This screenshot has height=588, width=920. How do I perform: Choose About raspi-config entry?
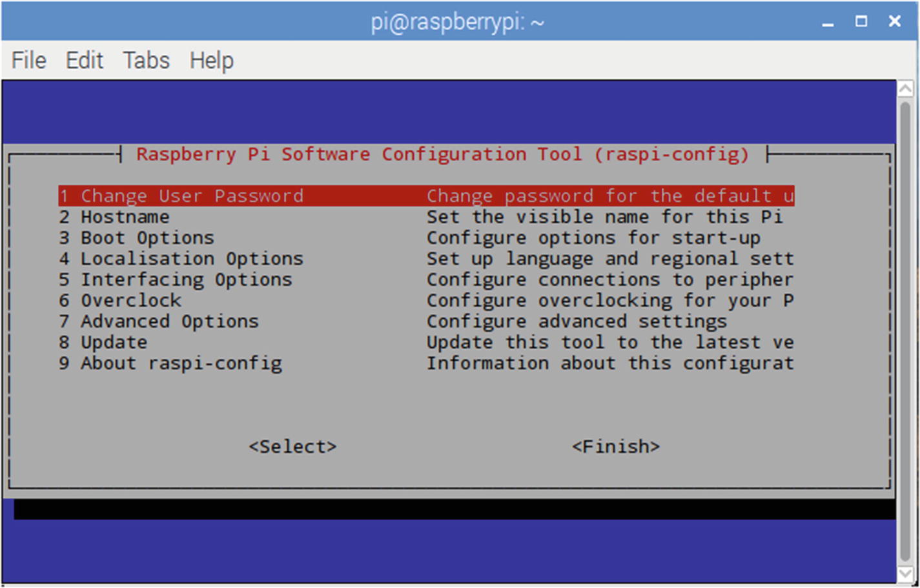point(170,363)
